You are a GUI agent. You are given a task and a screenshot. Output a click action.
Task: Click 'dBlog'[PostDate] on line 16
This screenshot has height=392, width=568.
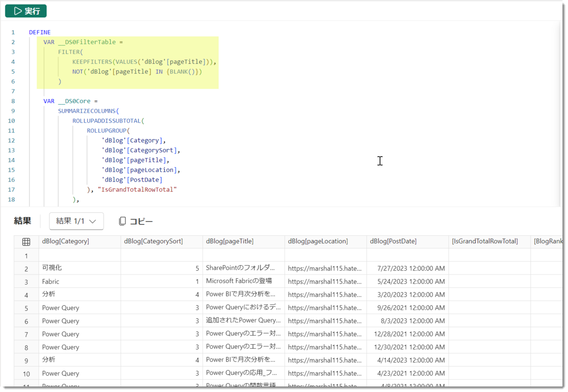(x=132, y=179)
